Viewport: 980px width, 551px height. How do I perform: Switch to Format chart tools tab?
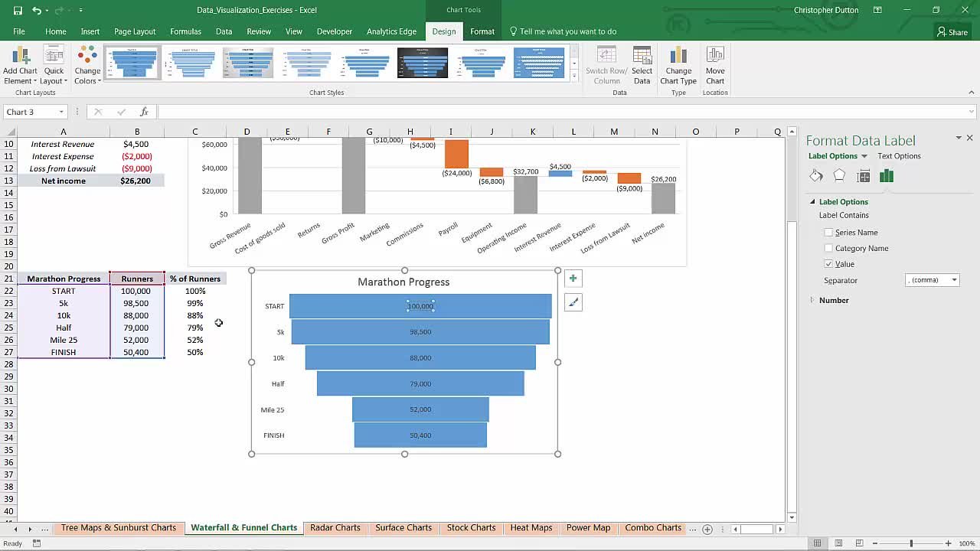click(x=482, y=31)
